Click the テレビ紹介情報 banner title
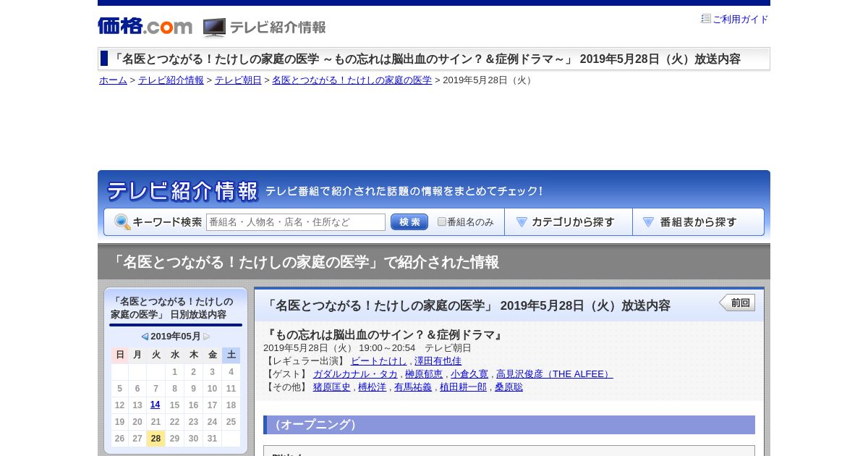The image size is (868, 456). tap(182, 191)
